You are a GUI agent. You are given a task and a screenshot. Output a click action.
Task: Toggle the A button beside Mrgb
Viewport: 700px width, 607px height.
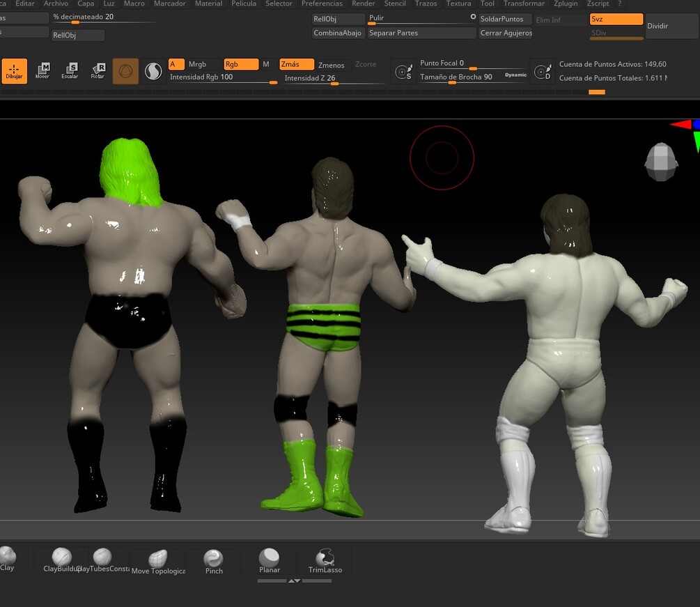coord(176,64)
